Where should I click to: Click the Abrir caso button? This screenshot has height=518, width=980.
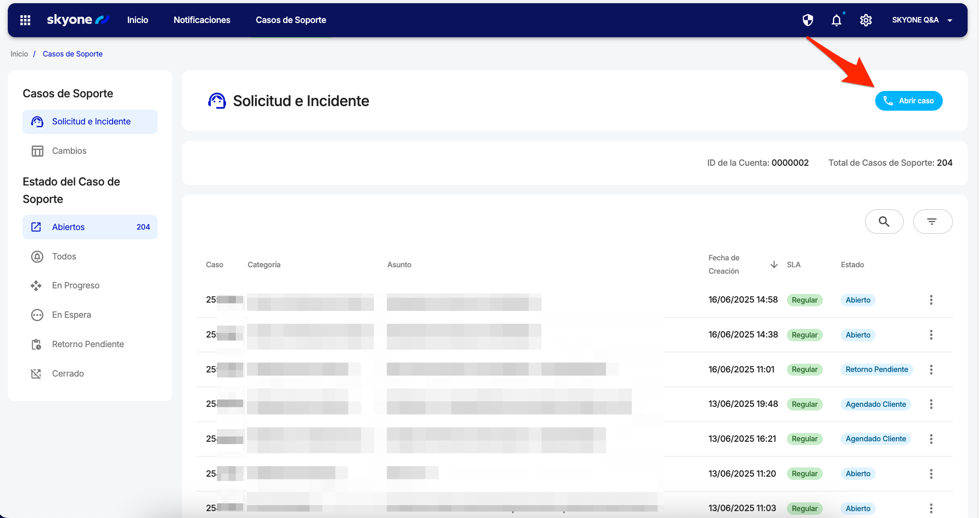point(908,101)
